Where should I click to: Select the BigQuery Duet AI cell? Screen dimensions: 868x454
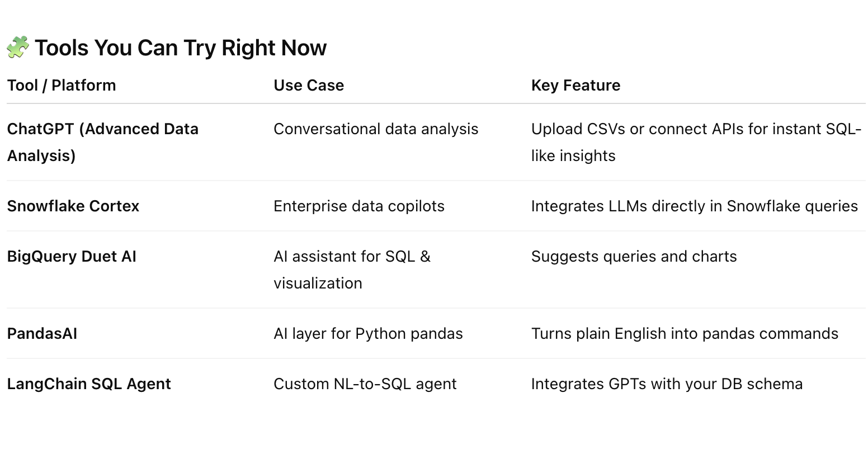pyautogui.click(x=72, y=257)
